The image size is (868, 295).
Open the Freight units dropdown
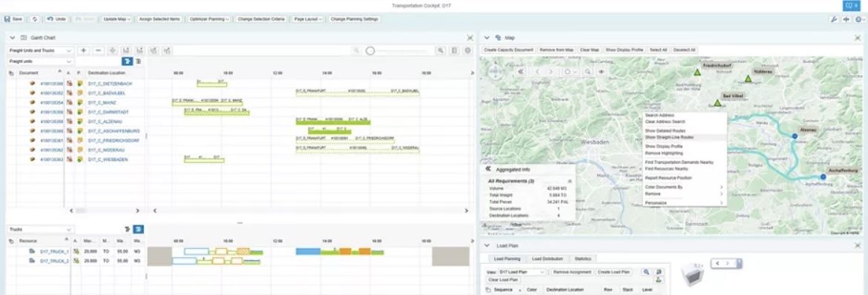[40, 62]
